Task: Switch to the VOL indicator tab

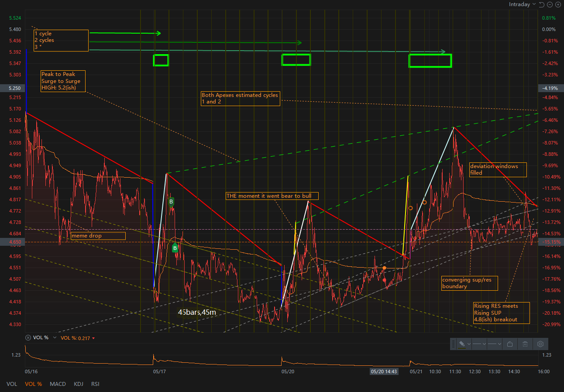Action: [x=12, y=384]
